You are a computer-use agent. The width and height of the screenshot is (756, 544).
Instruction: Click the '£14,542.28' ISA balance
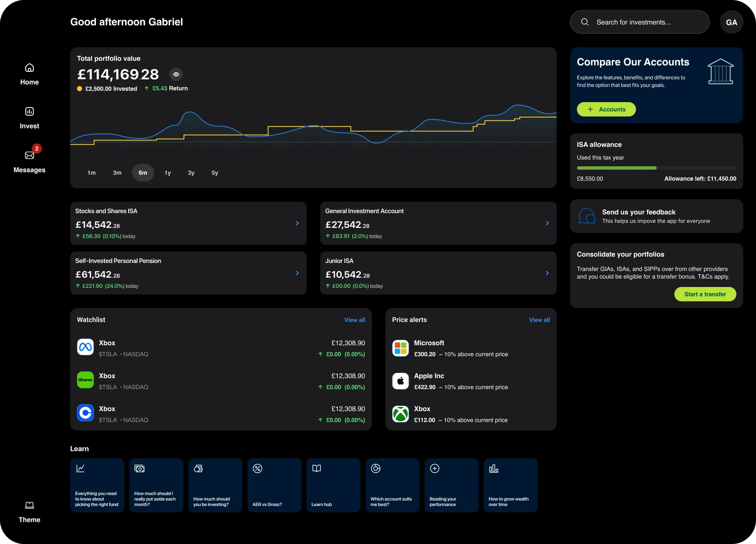point(97,225)
